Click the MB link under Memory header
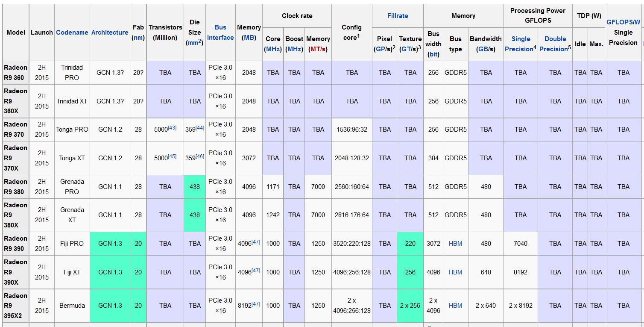The image size is (644, 327). coord(249,38)
